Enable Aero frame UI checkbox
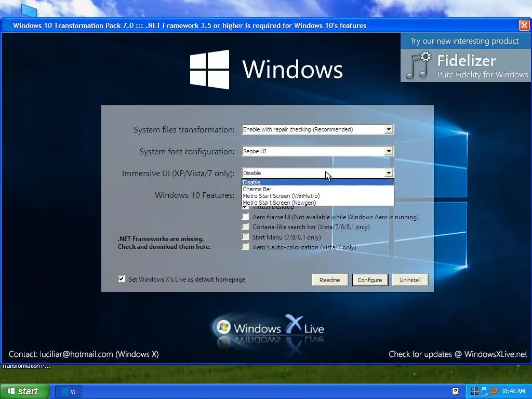The height and width of the screenshot is (399, 532). tap(245, 217)
